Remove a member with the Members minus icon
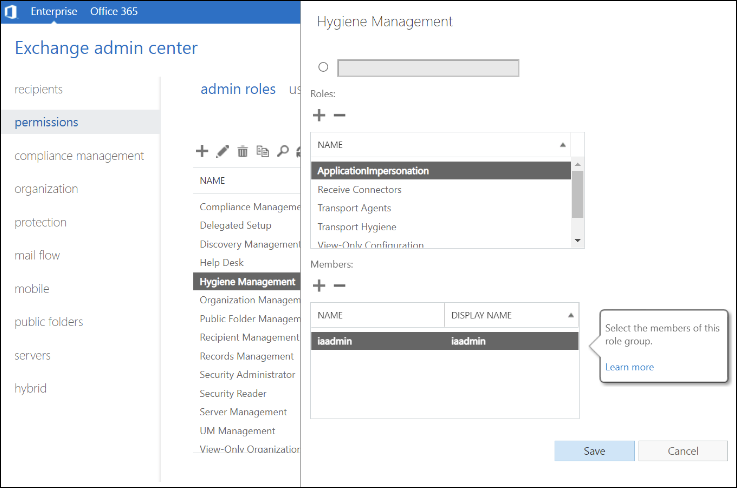The height and width of the screenshot is (488, 737). [339, 286]
